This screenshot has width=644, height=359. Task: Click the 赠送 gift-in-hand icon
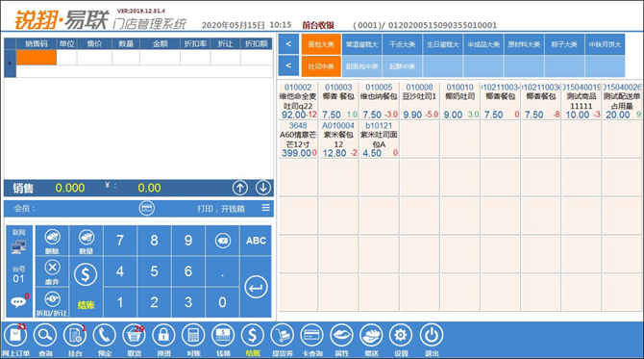click(x=371, y=340)
